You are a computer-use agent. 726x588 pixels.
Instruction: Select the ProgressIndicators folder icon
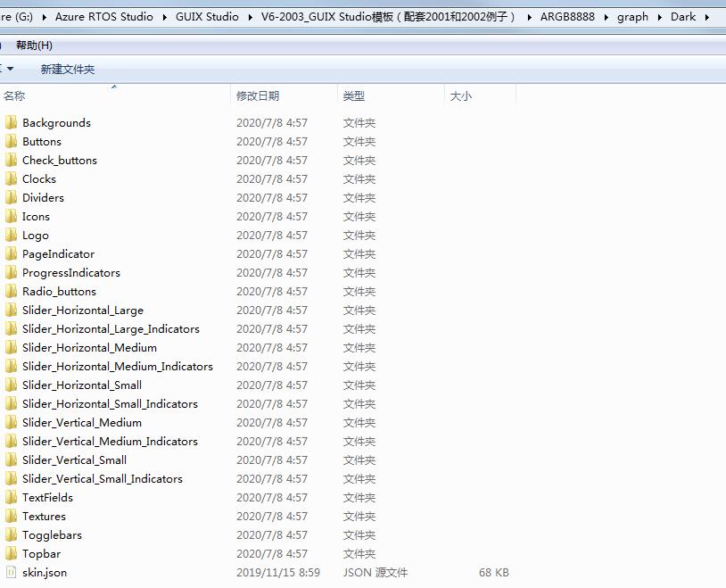(11, 272)
